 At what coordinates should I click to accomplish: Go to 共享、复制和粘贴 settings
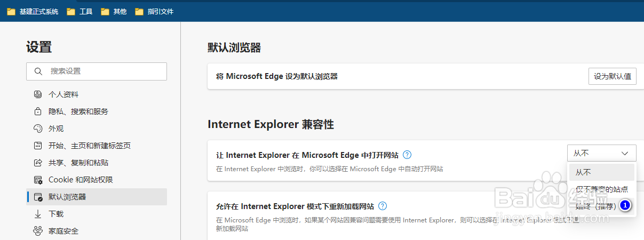pos(97,163)
